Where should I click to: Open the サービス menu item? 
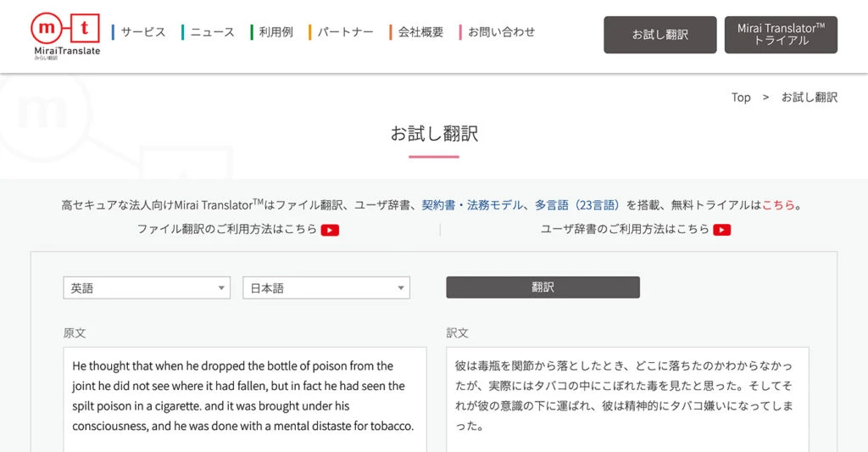142,32
